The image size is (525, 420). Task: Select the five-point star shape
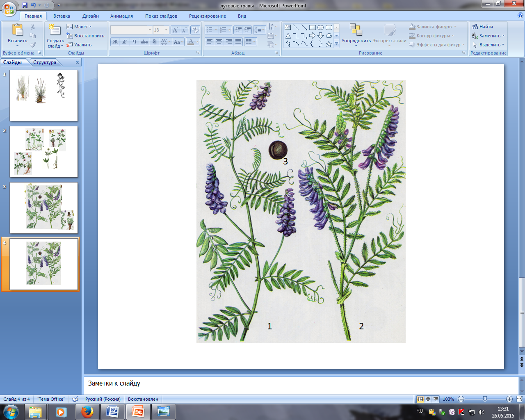[329, 44]
